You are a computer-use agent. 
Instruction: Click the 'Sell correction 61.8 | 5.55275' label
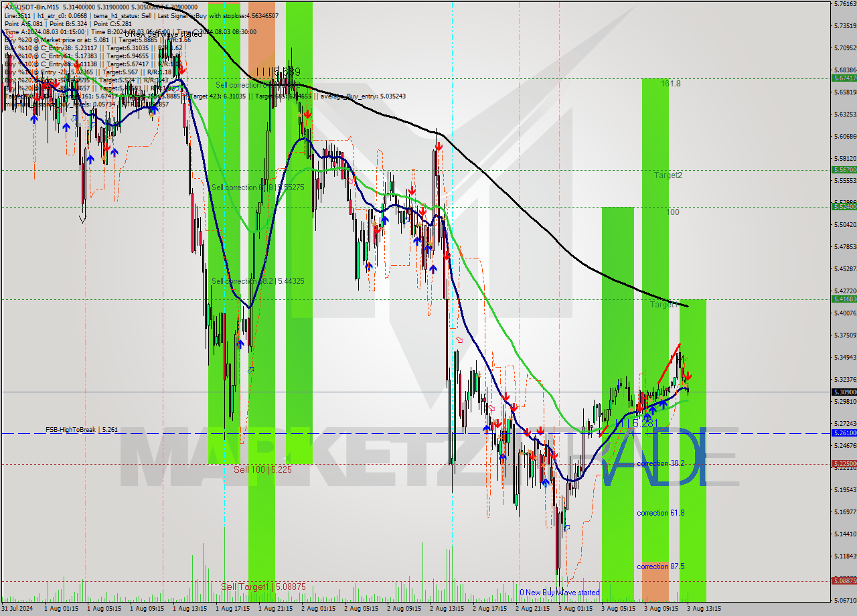pyautogui.click(x=258, y=187)
